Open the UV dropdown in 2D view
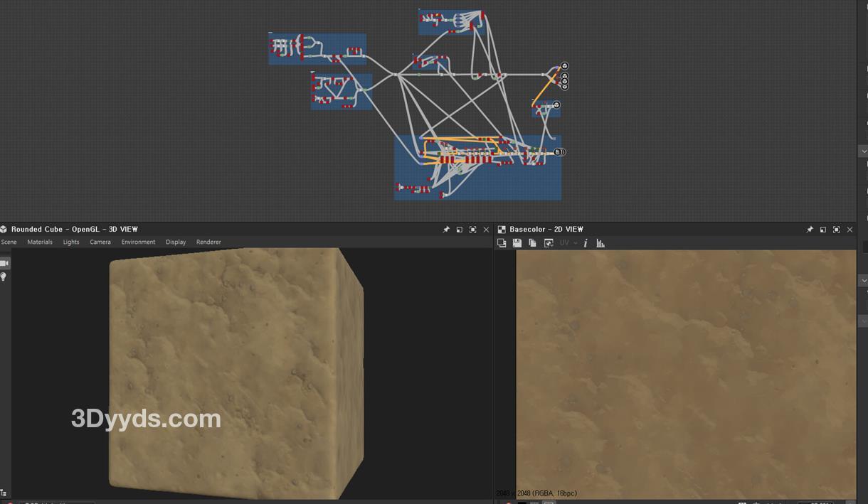The image size is (868, 504). (x=568, y=243)
